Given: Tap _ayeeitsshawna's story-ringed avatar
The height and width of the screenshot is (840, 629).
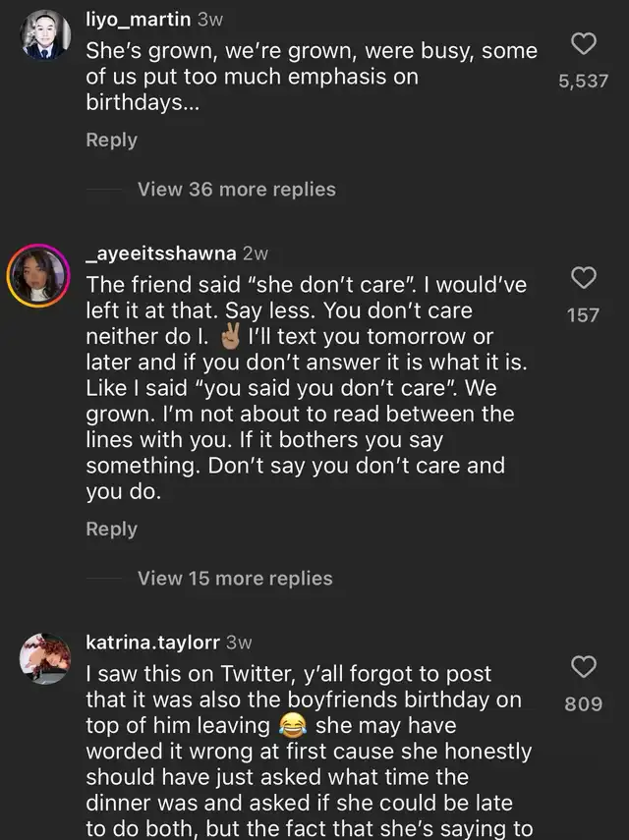Looking at the screenshot, I should point(39,275).
